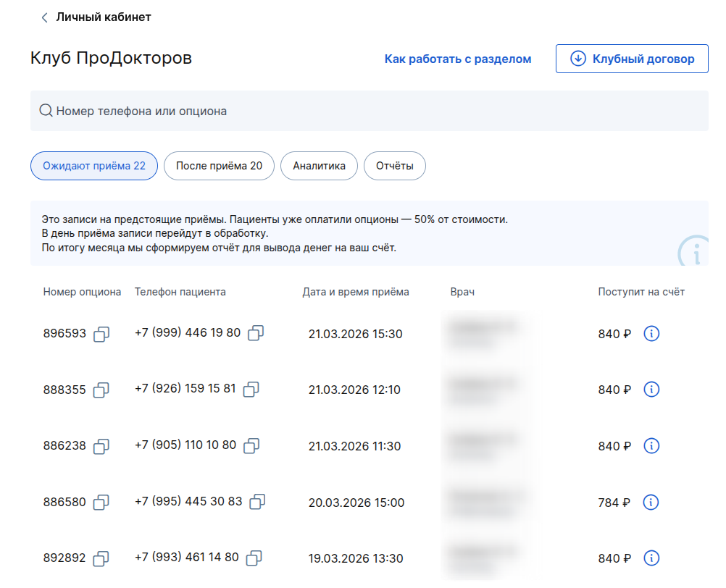Copy phone number +7 (999) 446 19 80
This screenshot has width=726, height=588.
point(256,333)
